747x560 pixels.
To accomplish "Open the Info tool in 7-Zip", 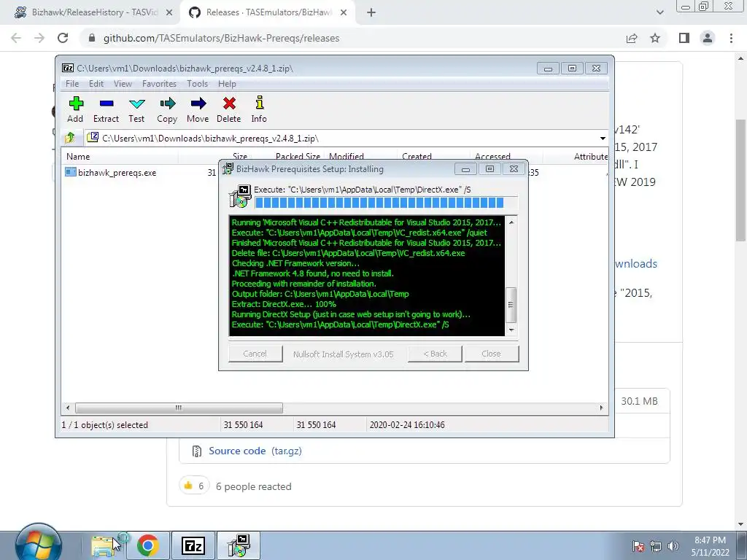I will (259, 110).
